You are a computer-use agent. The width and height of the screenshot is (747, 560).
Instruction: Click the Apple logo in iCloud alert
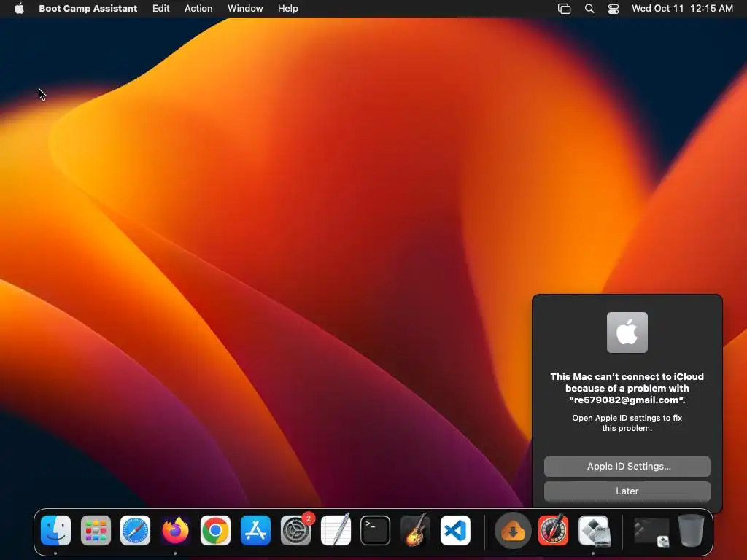(x=627, y=332)
